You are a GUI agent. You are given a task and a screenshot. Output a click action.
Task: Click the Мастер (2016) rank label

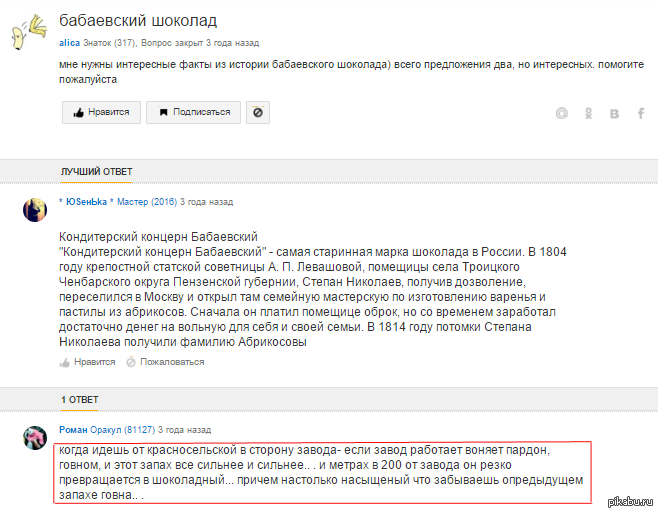tap(147, 202)
